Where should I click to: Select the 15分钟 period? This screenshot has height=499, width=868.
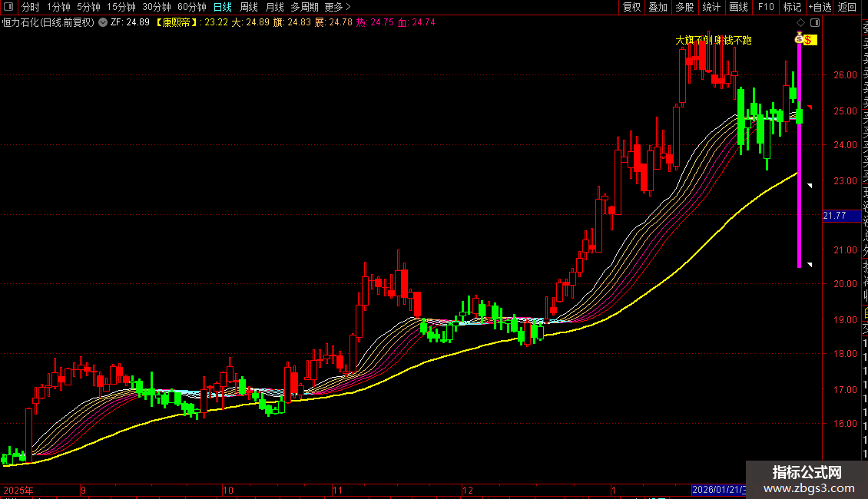click(x=121, y=7)
